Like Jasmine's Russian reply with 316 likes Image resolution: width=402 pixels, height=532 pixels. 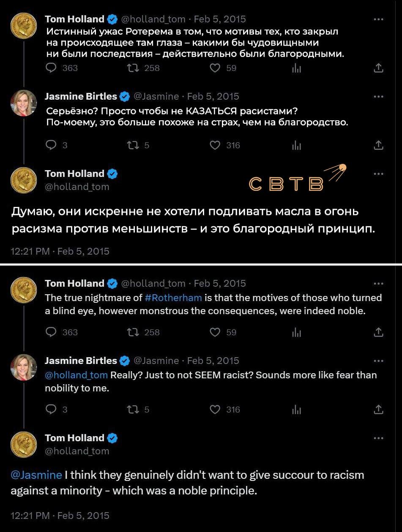tap(215, 146)
